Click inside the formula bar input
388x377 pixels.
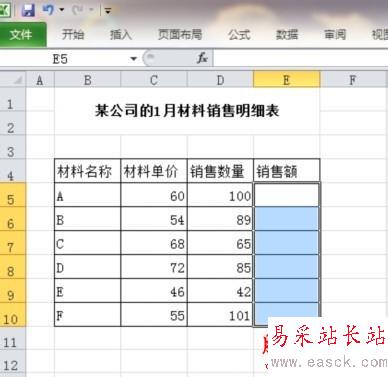pos(300,59)
